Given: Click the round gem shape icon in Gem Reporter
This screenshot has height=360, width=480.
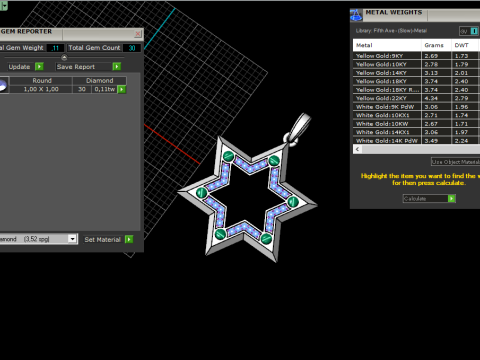Looking at the screenshot, I should tap(3, 85).
